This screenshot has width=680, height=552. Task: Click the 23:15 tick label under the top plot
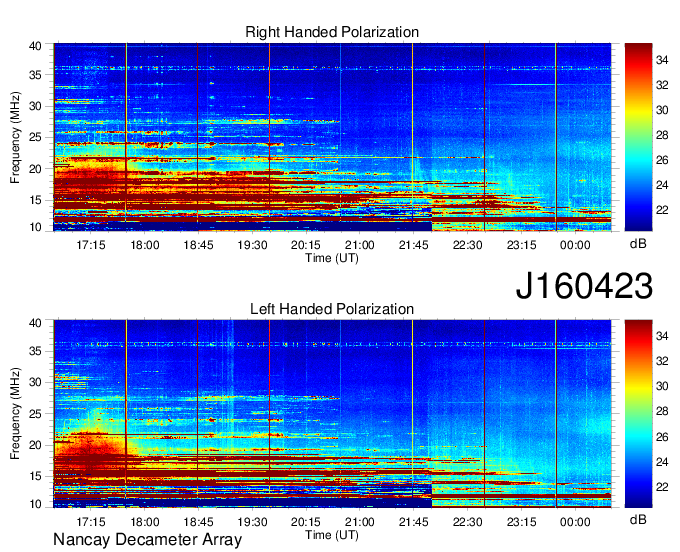click(x=521, y=245)
